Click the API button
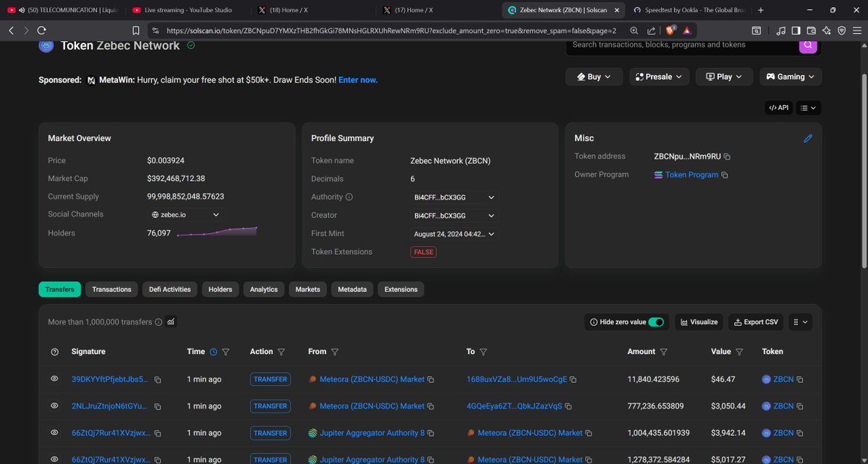868x464 pixels. point(778,108)
